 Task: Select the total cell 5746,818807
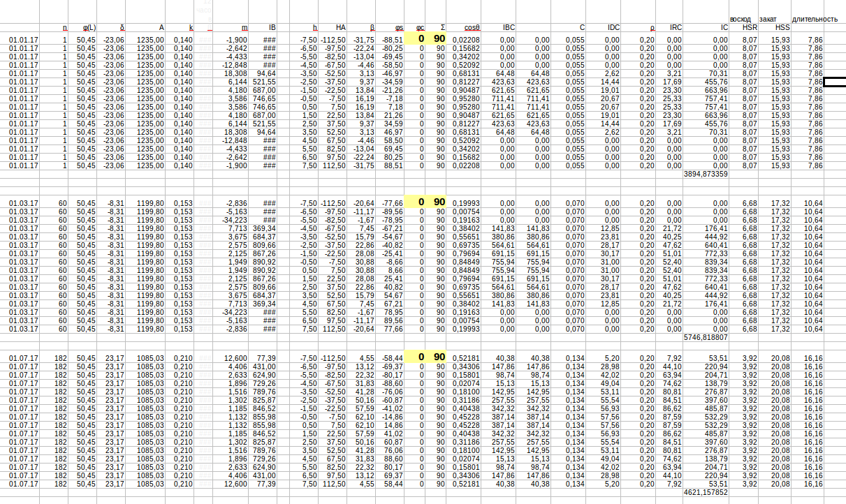[706, 336]
